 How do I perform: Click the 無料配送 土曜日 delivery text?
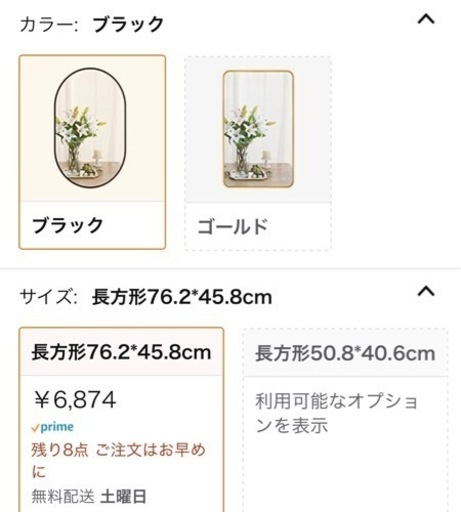[x=89, y=496]
